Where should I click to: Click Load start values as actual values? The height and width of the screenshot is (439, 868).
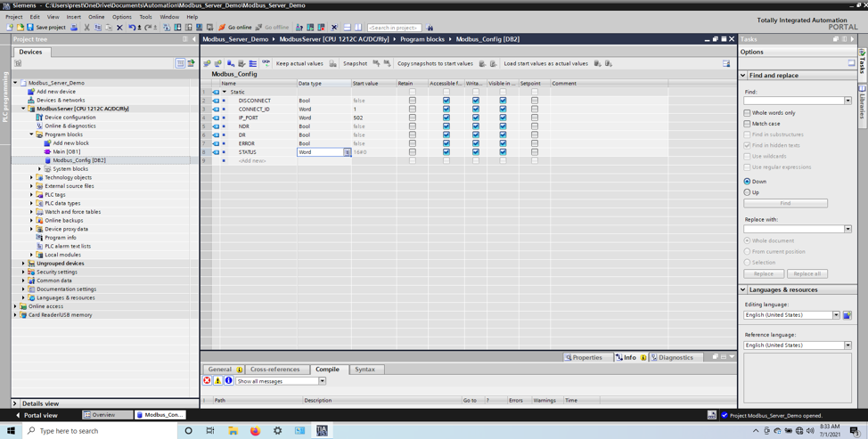pos(545,63)
